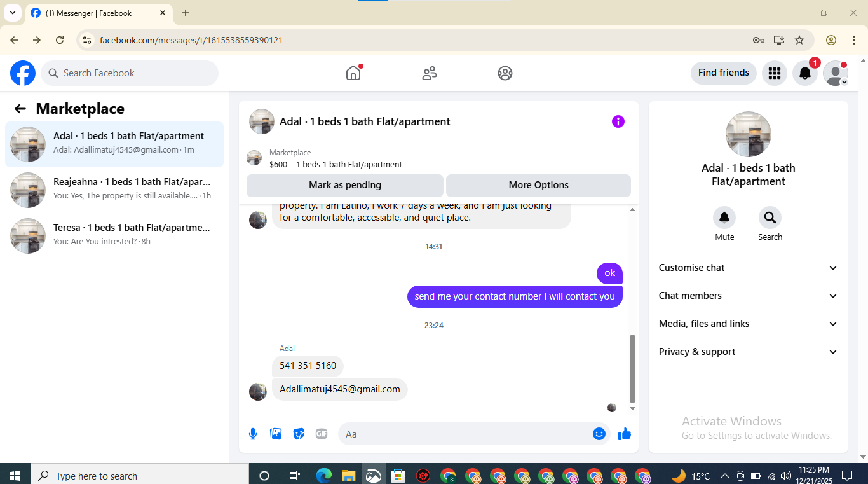Open the Facebook menu grid icon
The width and height of the screenshot is (868, 484).
774,73
